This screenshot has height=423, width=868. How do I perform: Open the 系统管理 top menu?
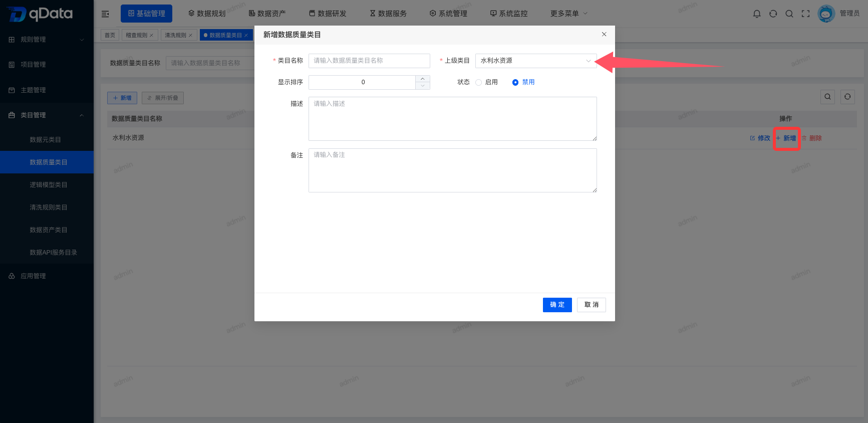448,14
